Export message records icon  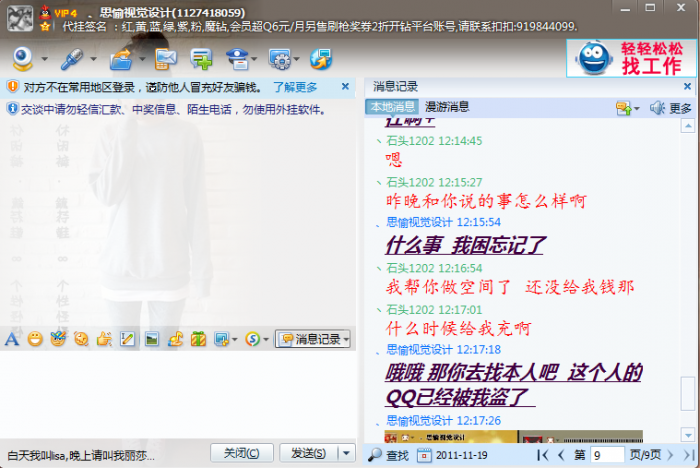click(x=624, y=108)
